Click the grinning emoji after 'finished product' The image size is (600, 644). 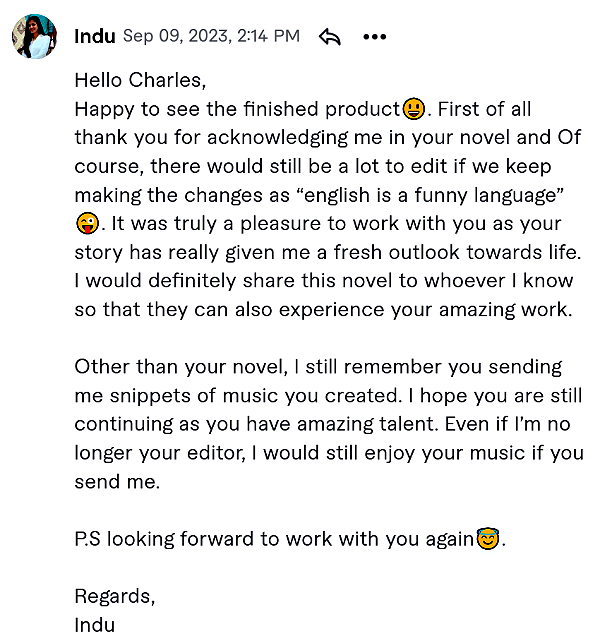(x=414, y=109)
